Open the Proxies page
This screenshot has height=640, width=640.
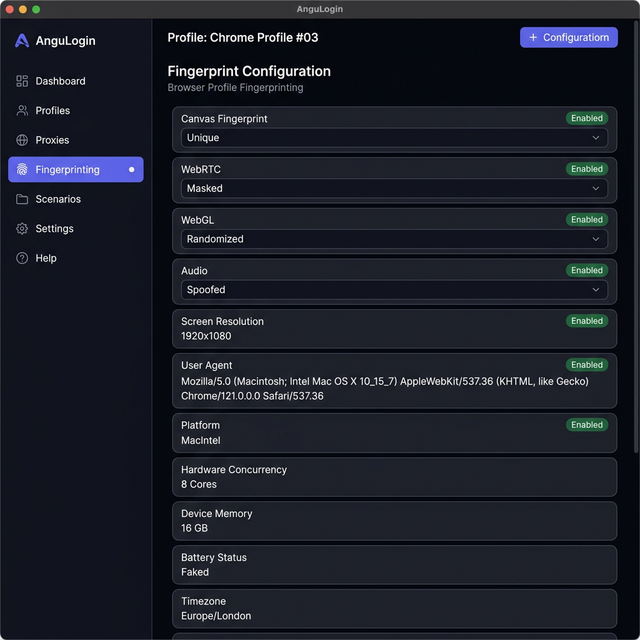click(76, 140)
